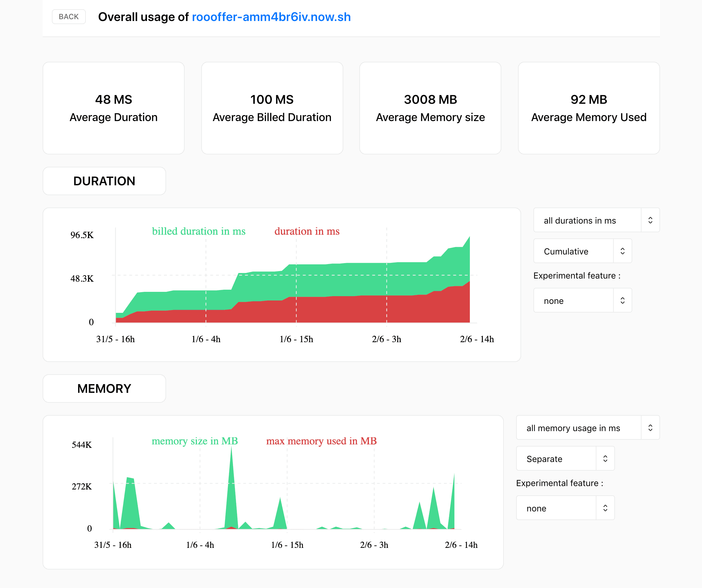The height and width of the screenshot is (588, 702).
Task: Click the arrows icon beside 'all memory usage in ms'
Action: click(650, 428)
